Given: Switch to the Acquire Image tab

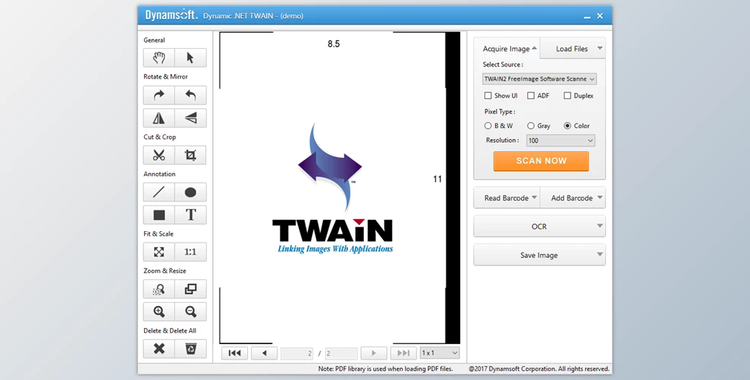Looking at the screenshot, I should (x=507, y=48).
